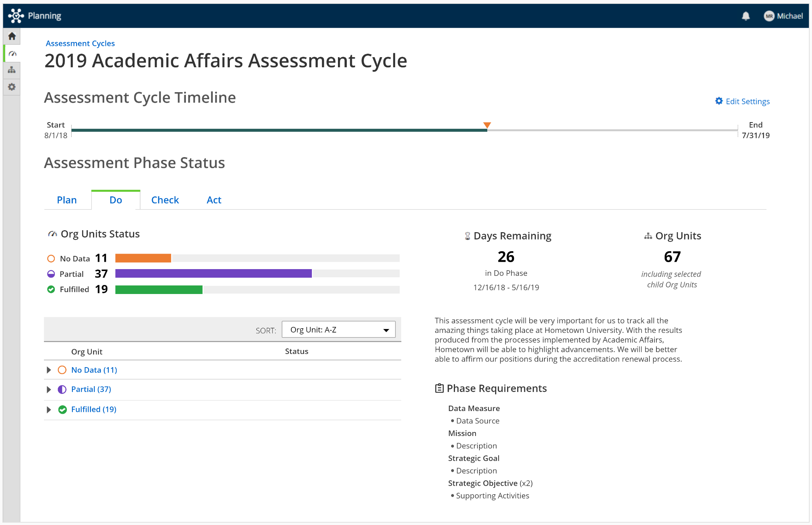The height and width of the screenshot is (525, 812).
Task: Click the hourglass icon above Days Remaining
Action: (x=466, y=236)
